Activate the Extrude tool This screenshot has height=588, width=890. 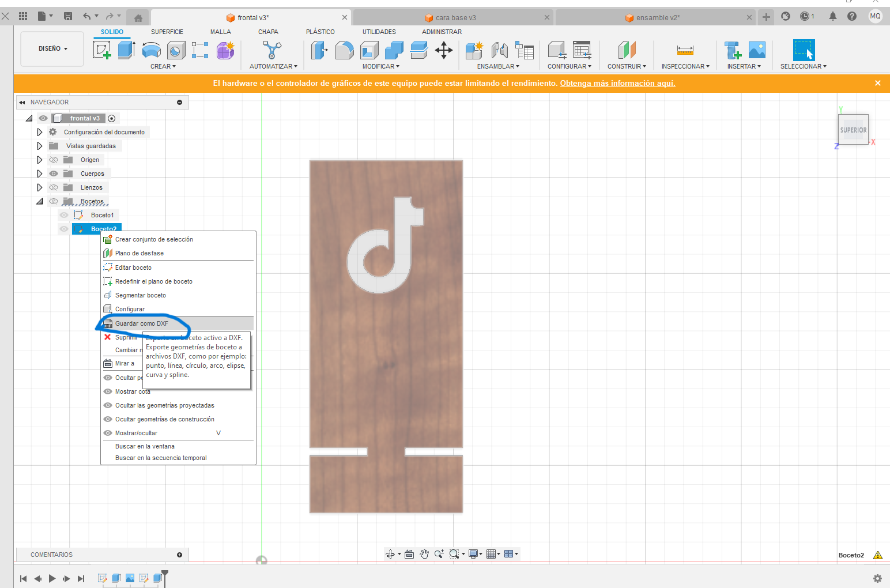[x=126, y=50]
